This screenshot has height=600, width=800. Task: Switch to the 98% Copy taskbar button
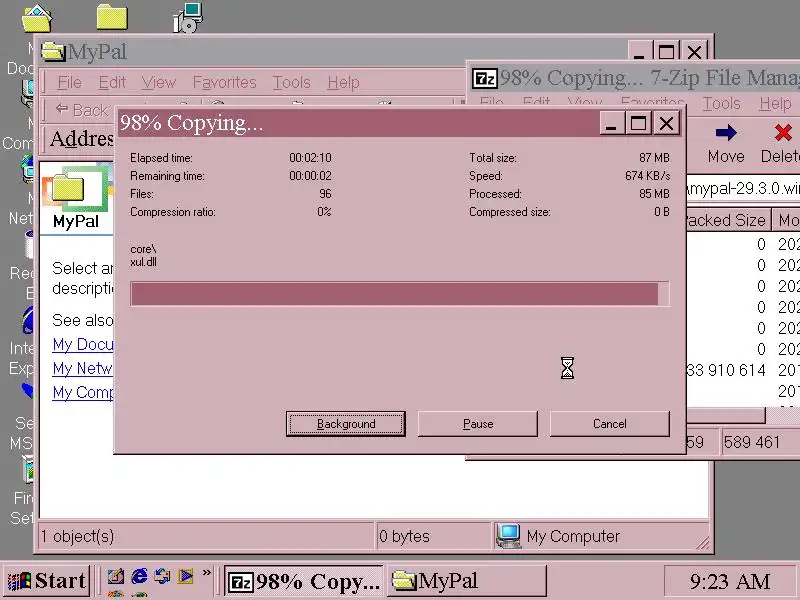pos(304,581)
